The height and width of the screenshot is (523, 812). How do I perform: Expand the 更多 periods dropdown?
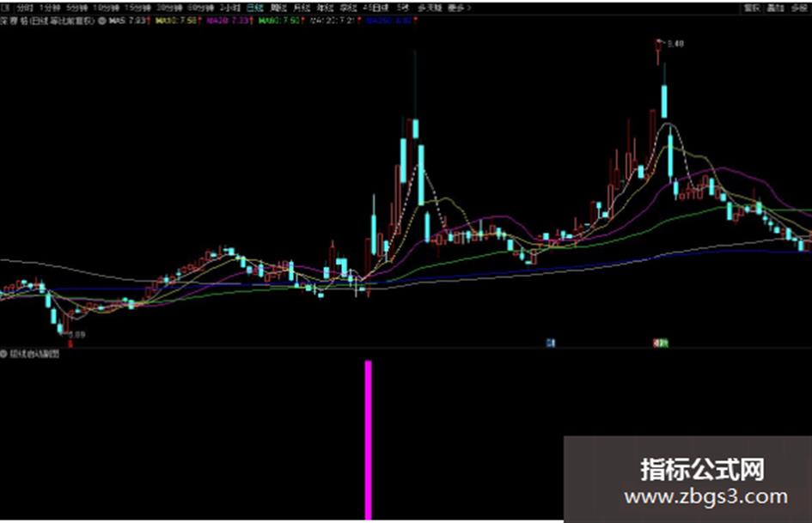click(x=460, y=9)
